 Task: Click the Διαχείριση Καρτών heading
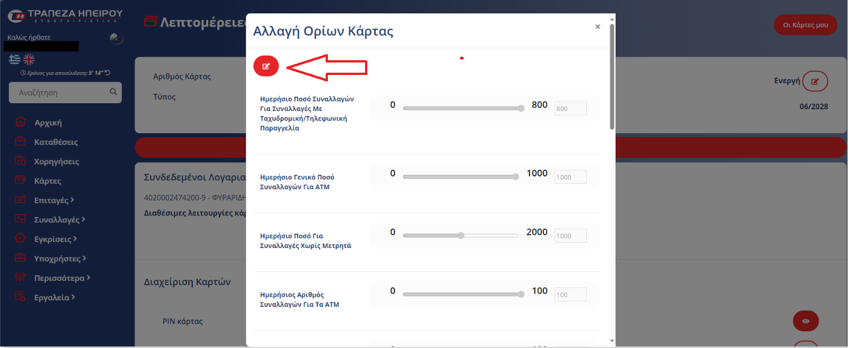(187, 282)
